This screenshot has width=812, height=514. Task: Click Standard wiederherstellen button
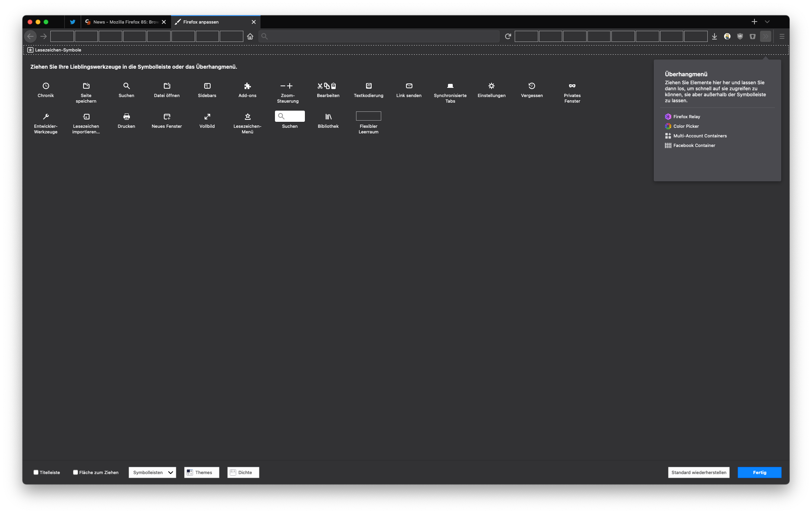click(699, 472)
